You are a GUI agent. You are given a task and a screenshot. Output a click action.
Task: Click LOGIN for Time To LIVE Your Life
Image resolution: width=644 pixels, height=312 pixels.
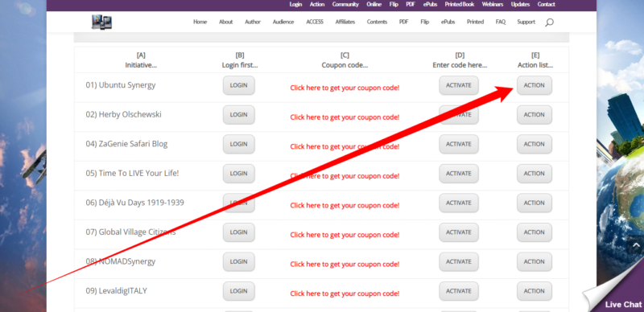point(238,174)
